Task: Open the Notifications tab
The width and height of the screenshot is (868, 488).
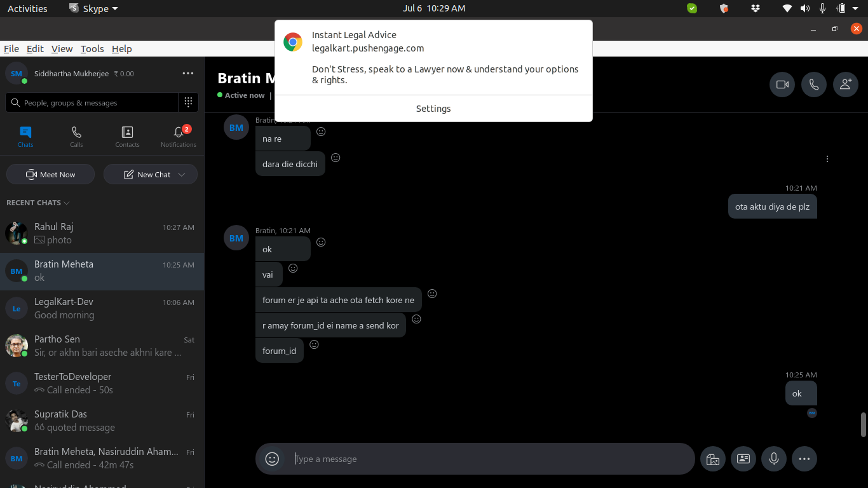Action: pyautogui.click(x=179, y=136)
